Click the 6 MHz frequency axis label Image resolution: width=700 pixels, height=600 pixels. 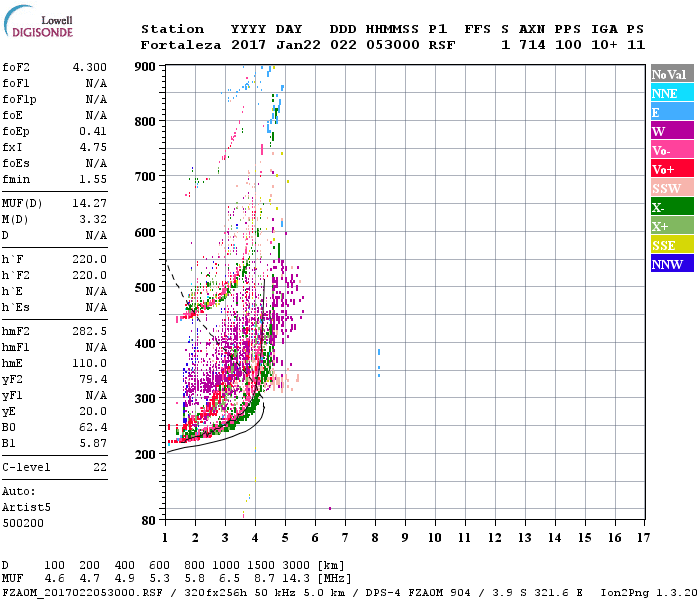(315, 538)
